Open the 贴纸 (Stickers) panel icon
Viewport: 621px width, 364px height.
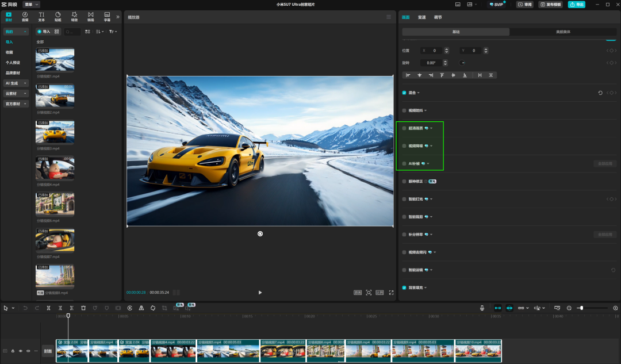tap(57, 17)
